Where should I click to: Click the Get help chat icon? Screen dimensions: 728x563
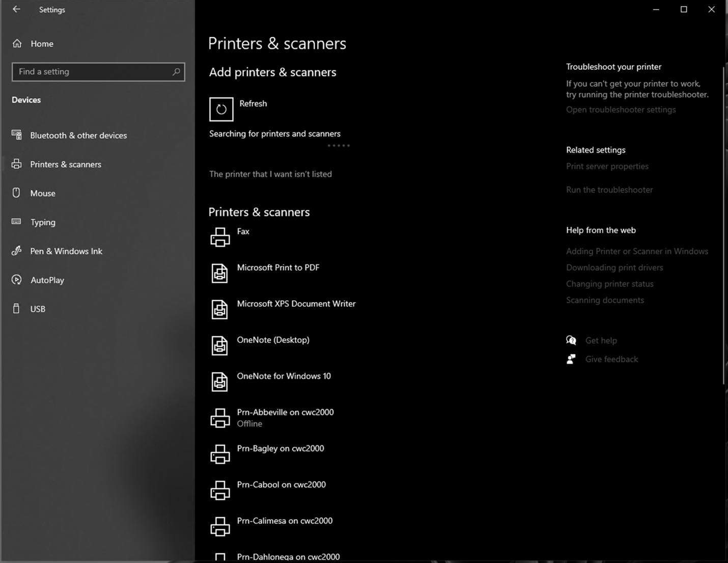click(571, 340)
